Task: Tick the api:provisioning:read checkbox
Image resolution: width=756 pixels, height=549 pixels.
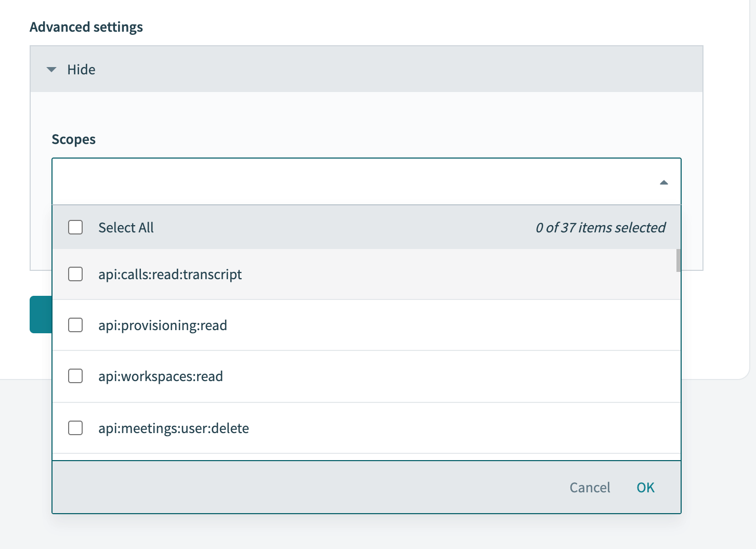Action: coord(75,325)
